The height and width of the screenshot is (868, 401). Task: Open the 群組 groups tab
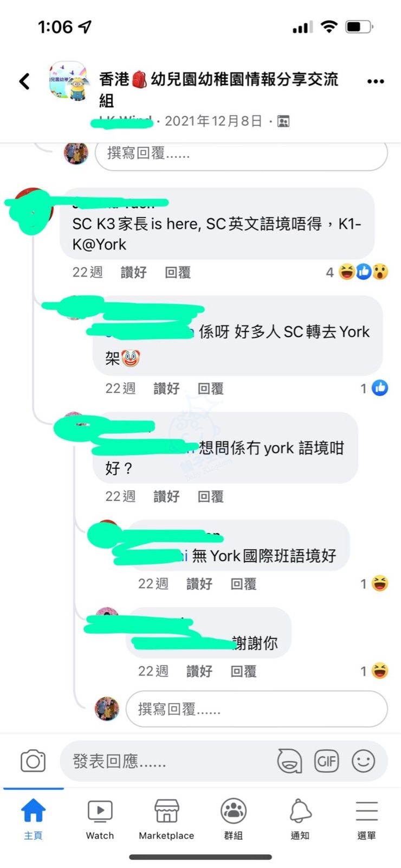234,819
